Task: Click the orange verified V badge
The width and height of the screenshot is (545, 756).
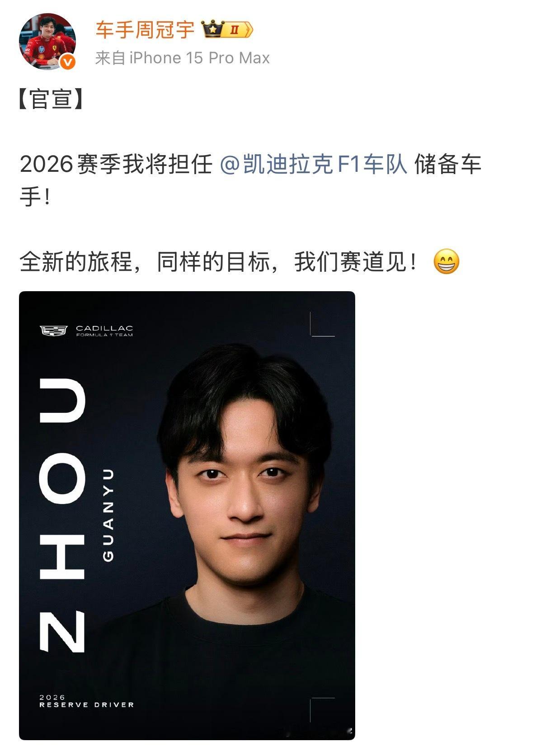Action: point(68,62)
